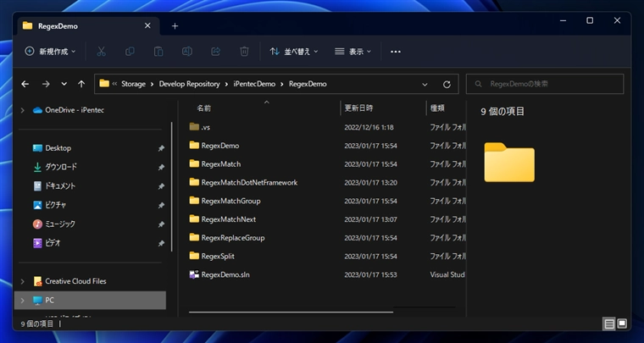Click the Delete trash can icon
The width and height of the screenshot is (644, 343).
[x=244, y=52]
